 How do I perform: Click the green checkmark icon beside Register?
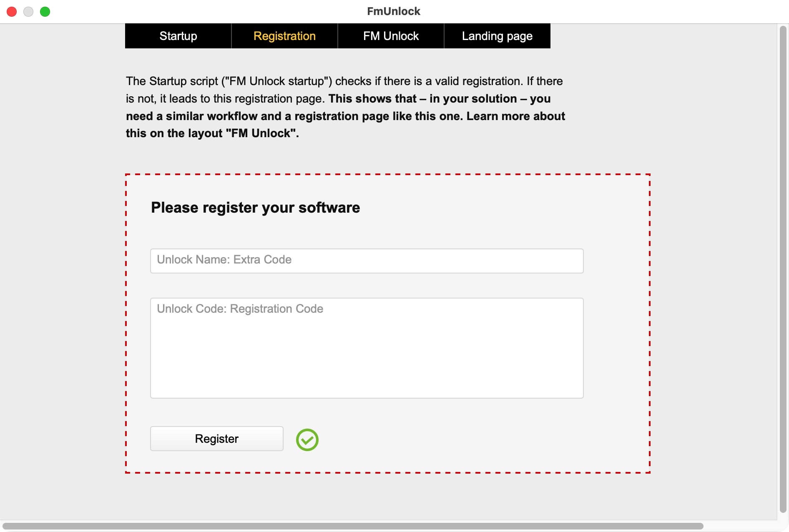pyautogui.click(x=307, y=439)
